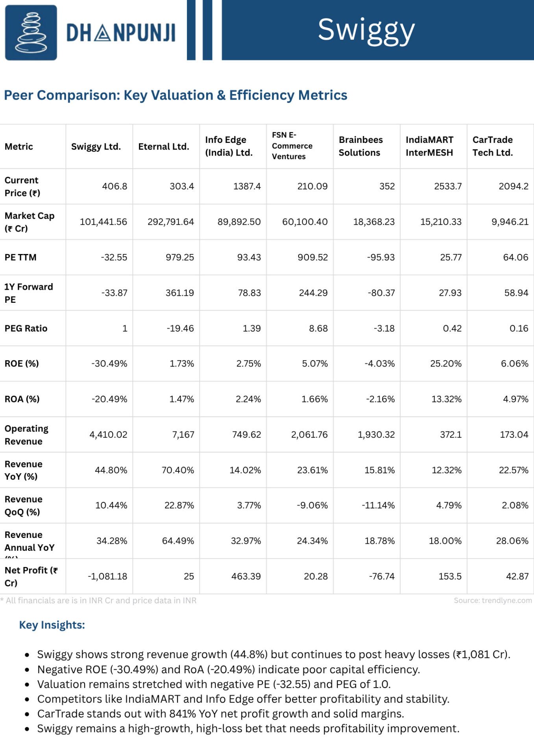The image size is (534, 756).
Task: Click the Peer Comparison section heading
Action: point(176,95)
